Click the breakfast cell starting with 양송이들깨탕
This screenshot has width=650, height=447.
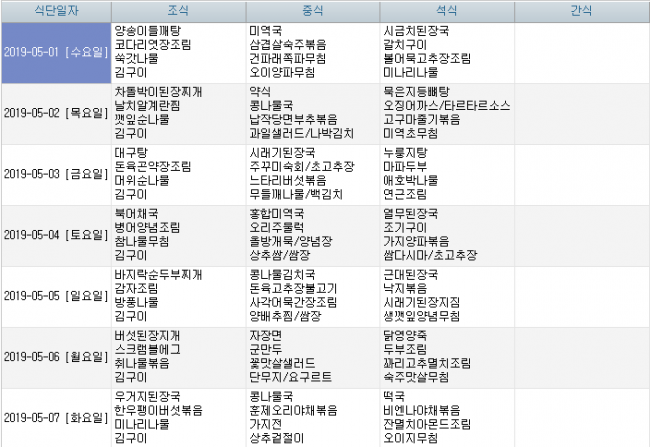[x=177, y=52]
